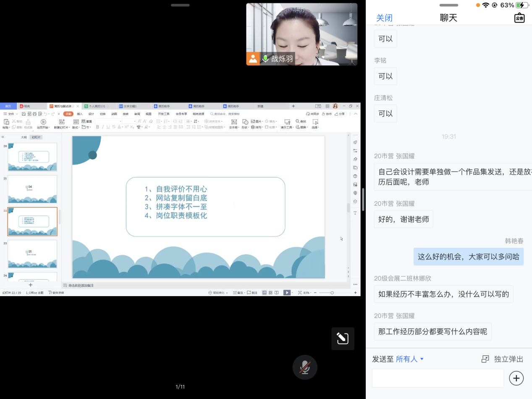Expand the 文件 menu dropdown
The image size is (532, 399).
[11, 114]
